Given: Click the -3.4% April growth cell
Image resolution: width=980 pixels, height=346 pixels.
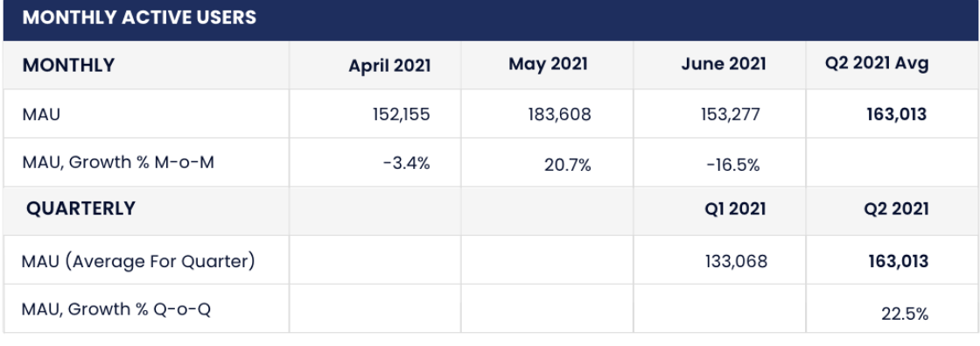Looking at the screenshot, I should (407, 163).
